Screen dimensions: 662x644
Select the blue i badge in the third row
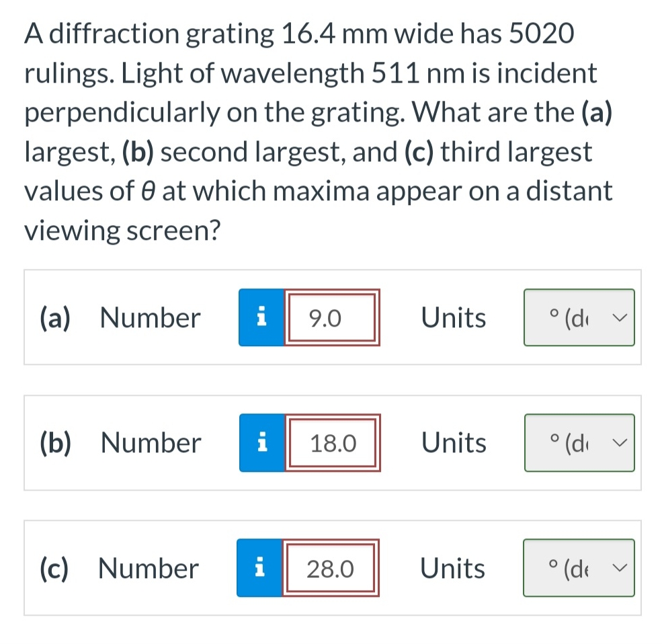[261, 568]
